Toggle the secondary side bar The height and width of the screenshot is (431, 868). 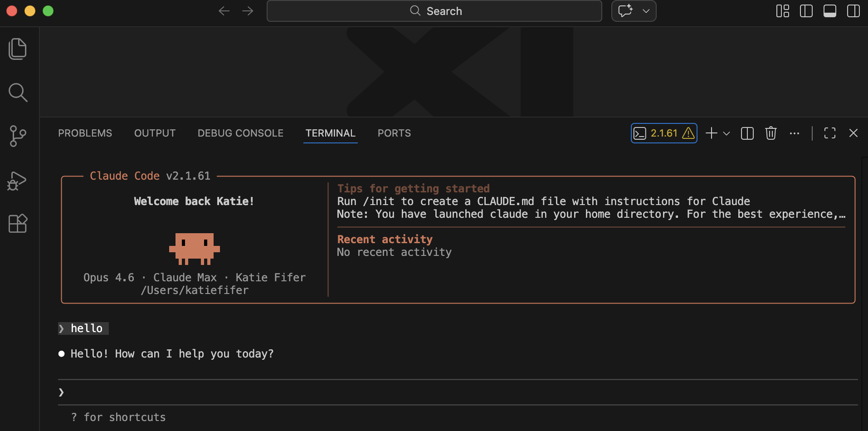[853, 11]
